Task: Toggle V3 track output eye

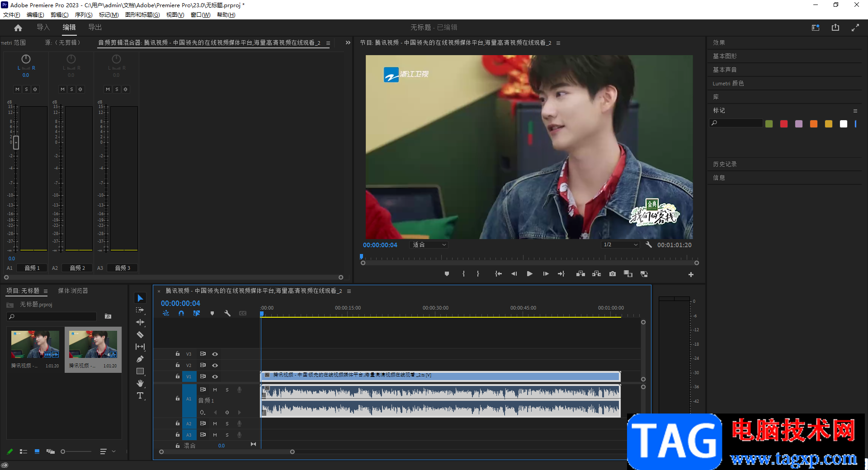Action: [215, 354]
